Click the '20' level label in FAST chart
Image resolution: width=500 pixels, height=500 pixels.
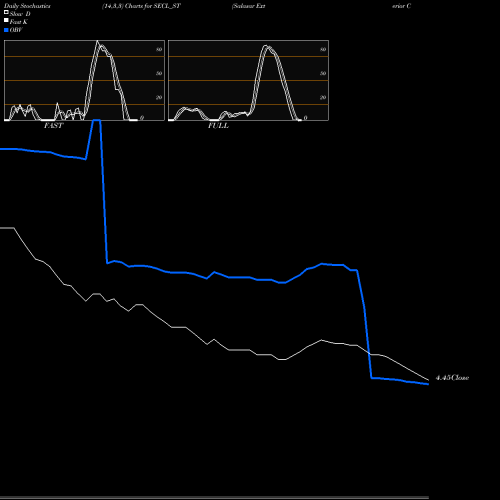159,97
